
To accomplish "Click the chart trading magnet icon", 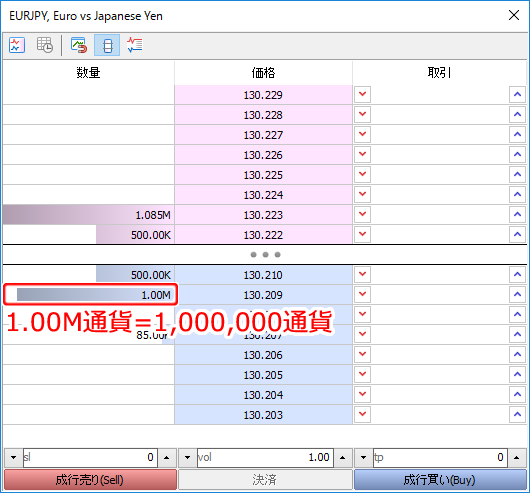I will (x=79, y=45).
